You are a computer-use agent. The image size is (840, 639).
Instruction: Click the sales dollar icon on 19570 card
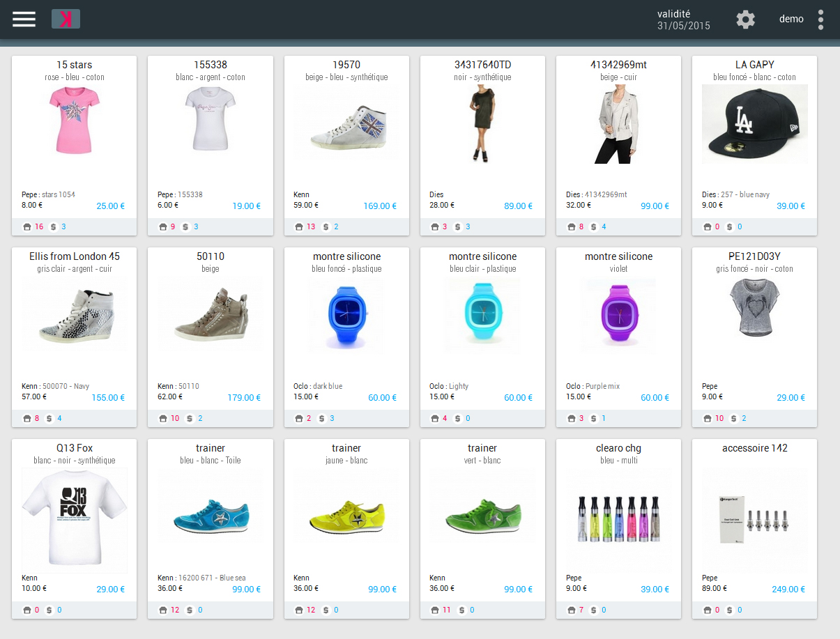[325, 226]
